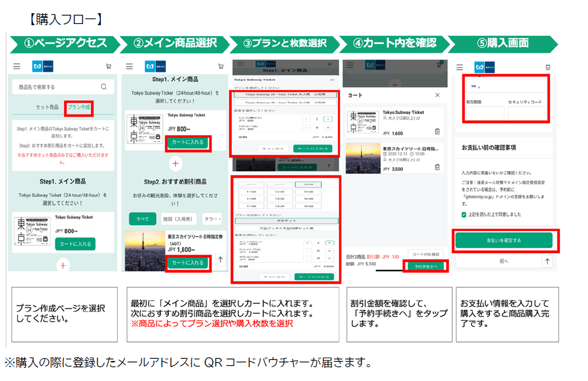Click top-right icon on step 5 screen
588x381 pixels.
(x=548, y=67)
